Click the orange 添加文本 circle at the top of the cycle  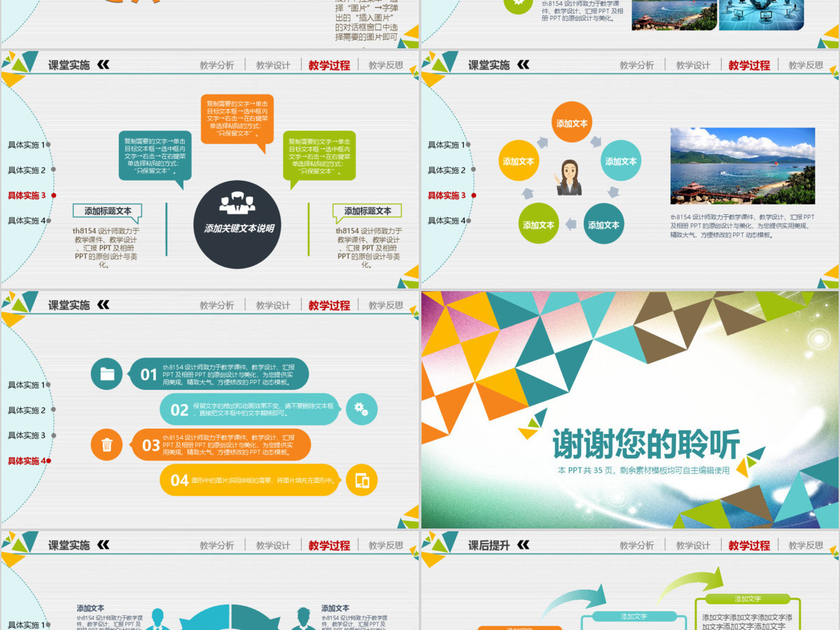click(x=572, y=122)
